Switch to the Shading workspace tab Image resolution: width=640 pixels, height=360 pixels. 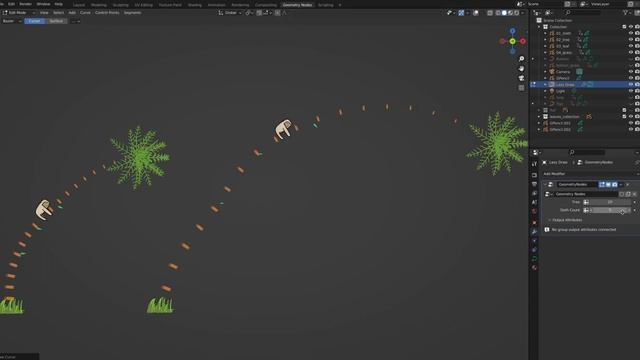click(195, 5)
